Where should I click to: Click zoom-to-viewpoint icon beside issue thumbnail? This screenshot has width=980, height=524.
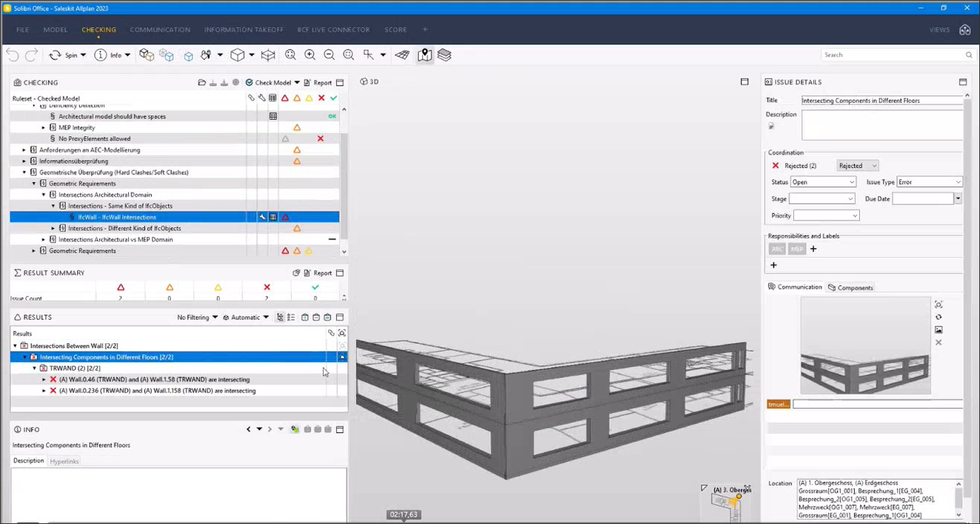939,304
